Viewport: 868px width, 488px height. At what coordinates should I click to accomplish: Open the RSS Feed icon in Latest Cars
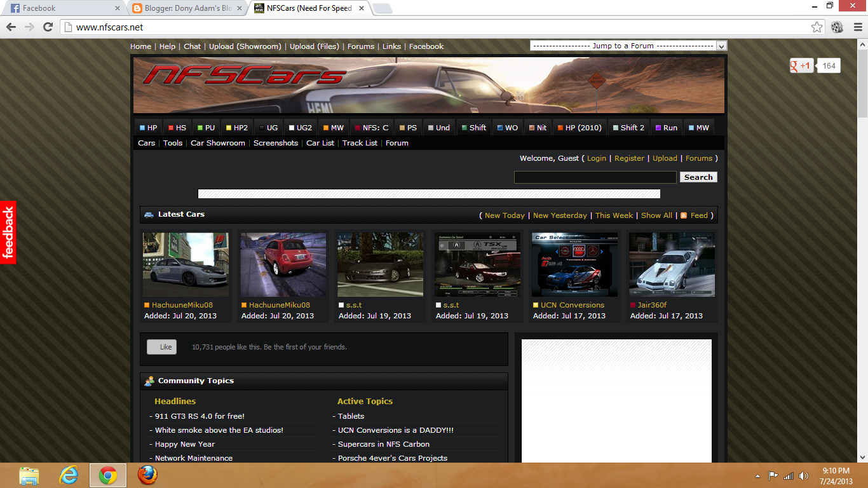coord(684,215)
